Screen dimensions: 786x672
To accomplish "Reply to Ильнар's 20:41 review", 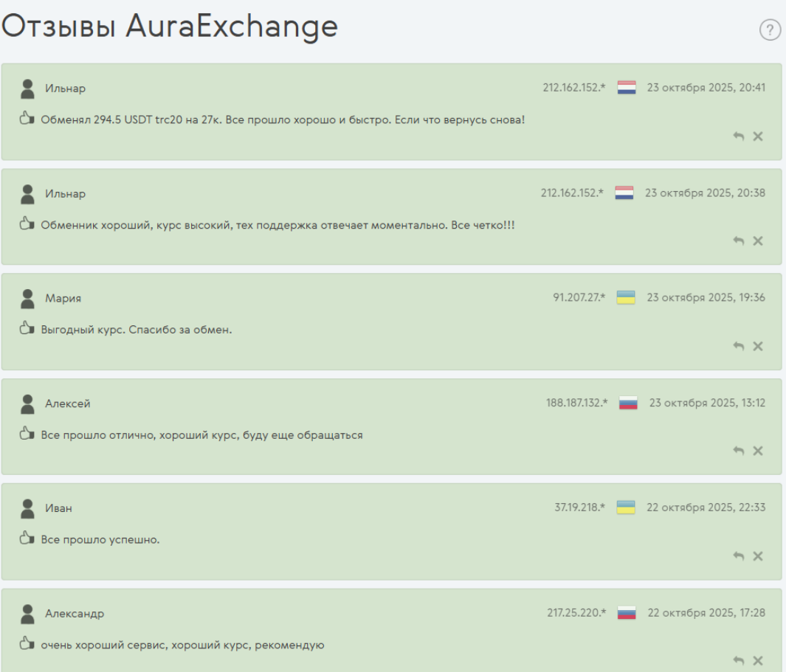I will 739,136.
